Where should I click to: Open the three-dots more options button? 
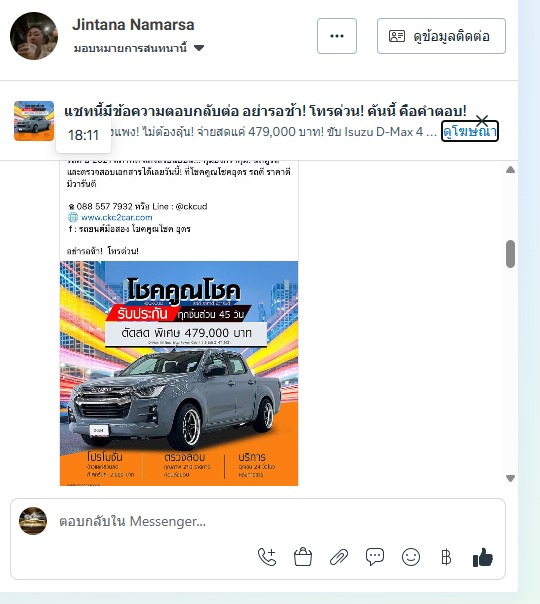pyautogui.click(x=337, y=36)
